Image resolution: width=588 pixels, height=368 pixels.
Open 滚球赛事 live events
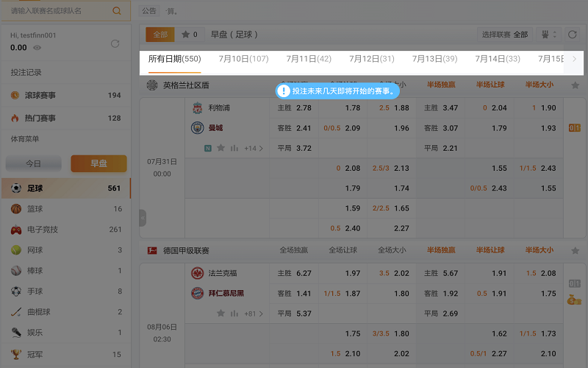click(66, 96)
